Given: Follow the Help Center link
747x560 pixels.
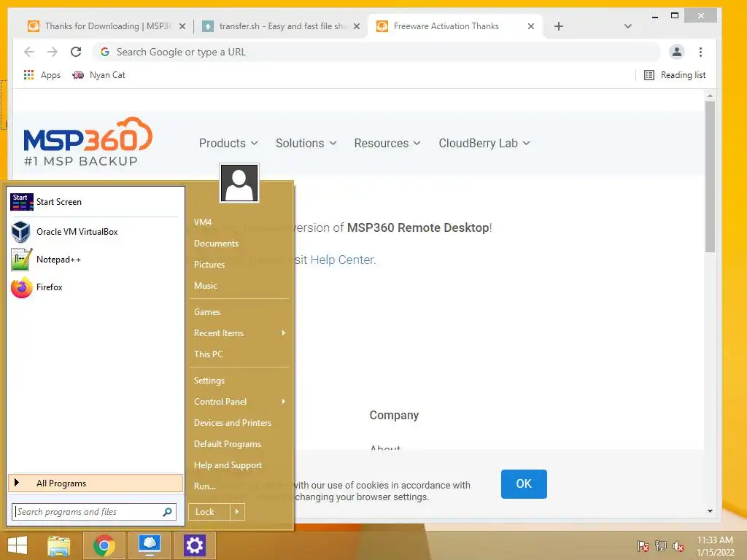Looking at the screenshot, I should [x=343, y=260].
